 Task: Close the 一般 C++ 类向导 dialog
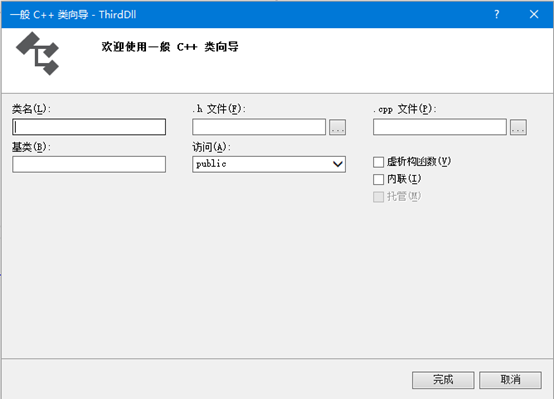pyautogui.click(x=534, y=14)
